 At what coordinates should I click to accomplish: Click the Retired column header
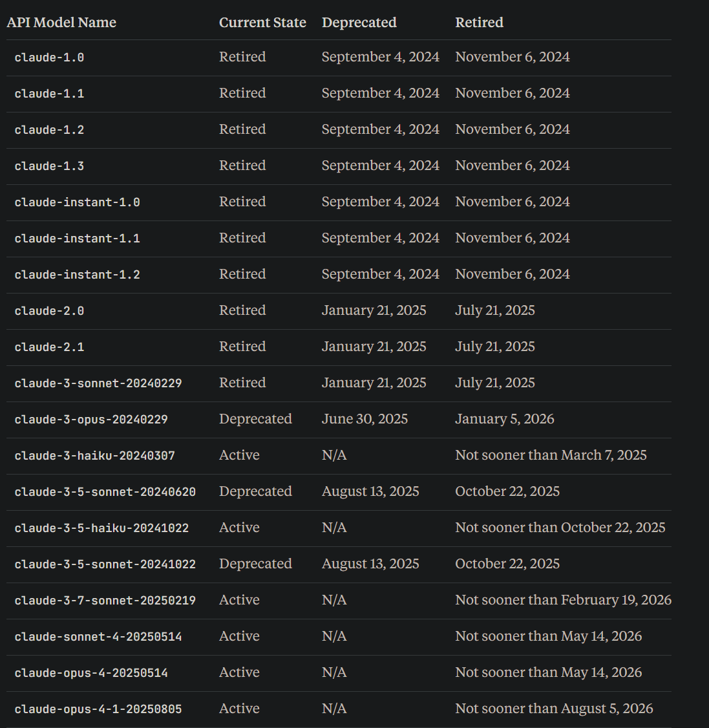pos(479,23)
